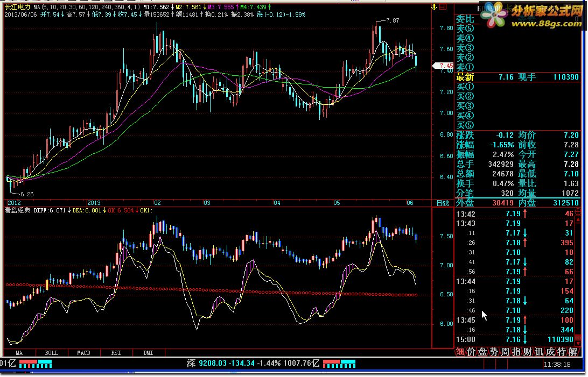Click the 最新 price 7.16

[506, 77]
